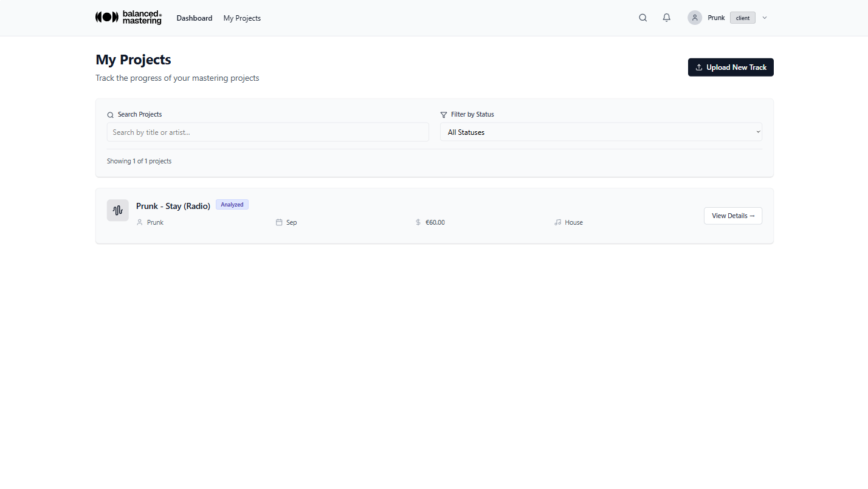
Task: Click the filter funnel icon beside Filter by Status
Action: [443, 114]
